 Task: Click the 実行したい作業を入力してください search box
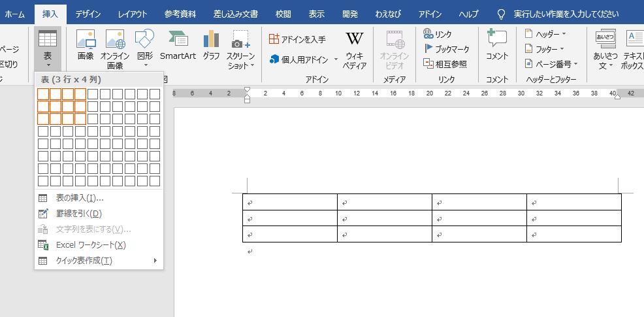point(566,14)
